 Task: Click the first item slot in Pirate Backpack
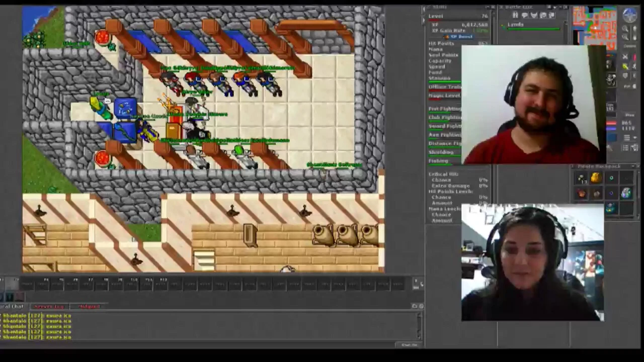click(582, 178)
